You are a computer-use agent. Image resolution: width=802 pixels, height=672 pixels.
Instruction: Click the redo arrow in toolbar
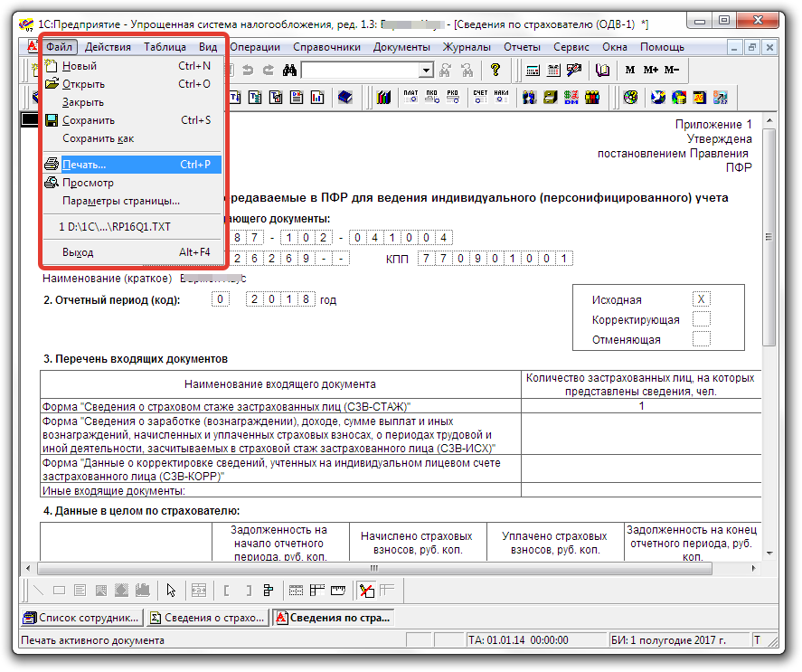pyautogui.click(x=269, y=71)
